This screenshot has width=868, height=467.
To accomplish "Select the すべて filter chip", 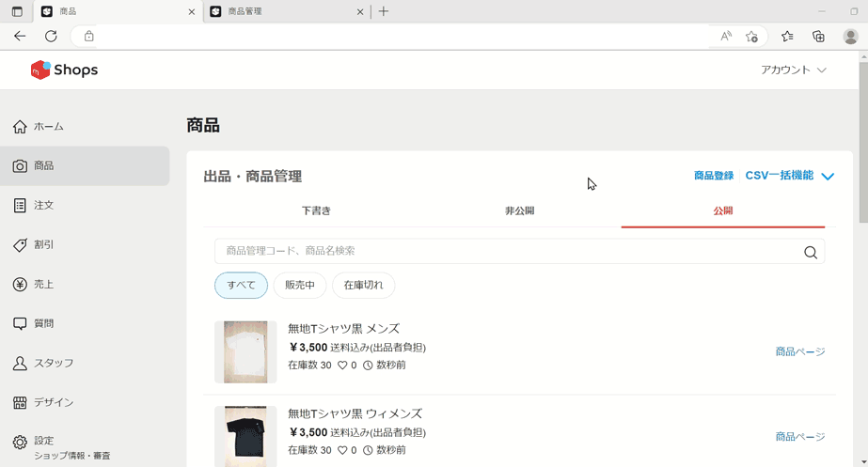I will (241, 286).
